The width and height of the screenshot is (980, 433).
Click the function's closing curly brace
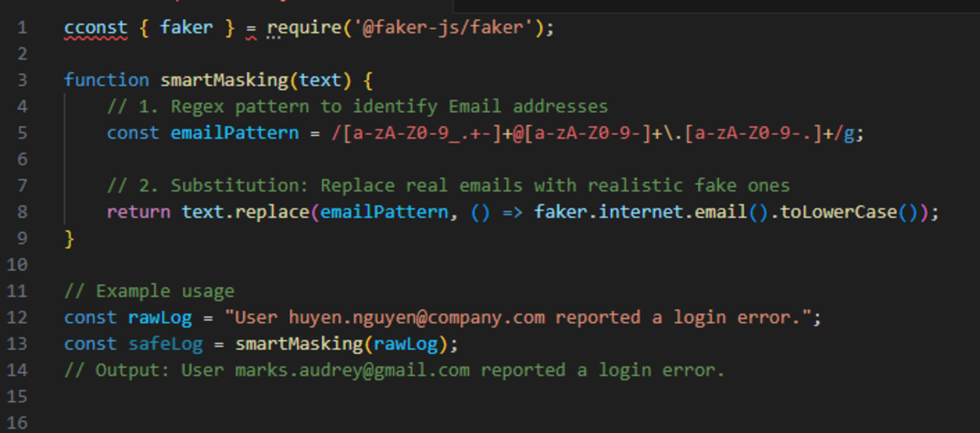[x=69, y=239]
